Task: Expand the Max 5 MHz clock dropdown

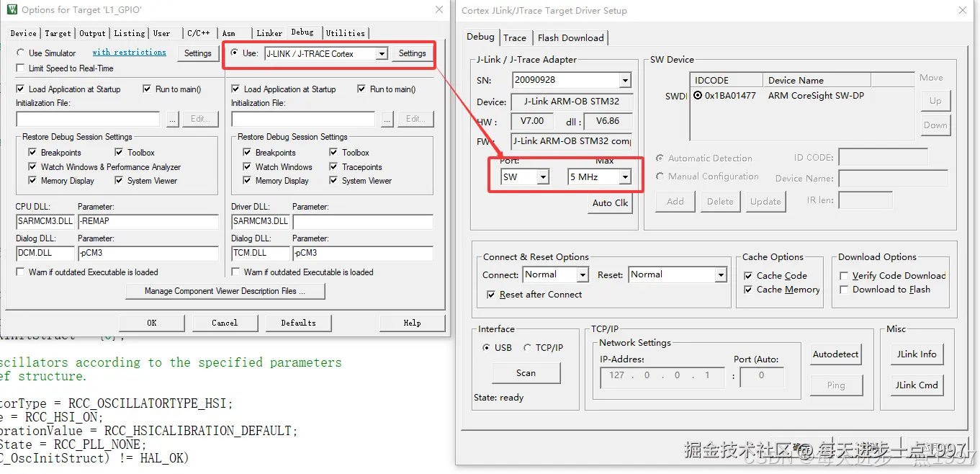Action: click(x=625, y=177)
